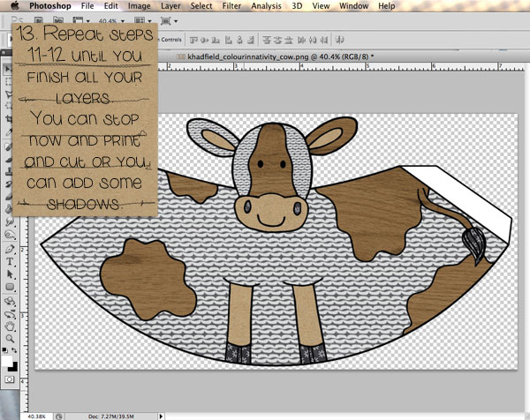Click the white foreground color swatch
The width and height of the screenshot is (530, 420).
click(6, 361)
